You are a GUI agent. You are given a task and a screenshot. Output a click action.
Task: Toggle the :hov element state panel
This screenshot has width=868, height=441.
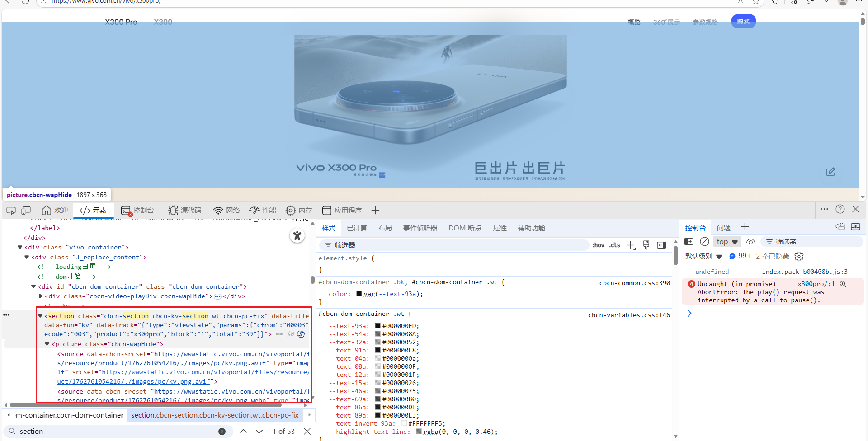tap(599, 245)
